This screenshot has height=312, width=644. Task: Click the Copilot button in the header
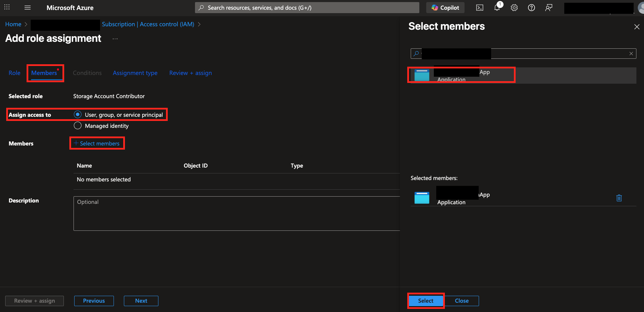pyautogui.click(x=445, y=8)
